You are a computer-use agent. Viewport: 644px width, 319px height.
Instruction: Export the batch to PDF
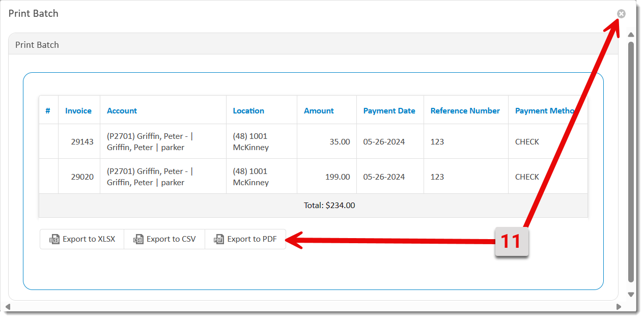pos(245,239)
